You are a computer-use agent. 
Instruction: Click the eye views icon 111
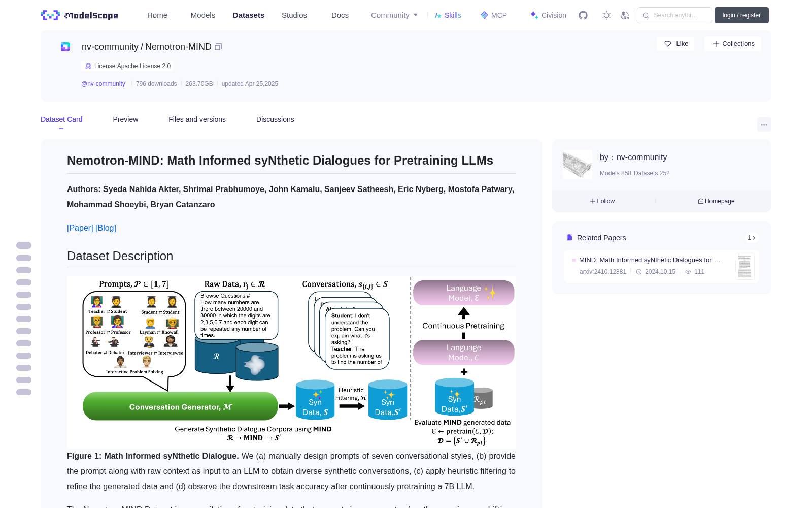tap(688, 272)
